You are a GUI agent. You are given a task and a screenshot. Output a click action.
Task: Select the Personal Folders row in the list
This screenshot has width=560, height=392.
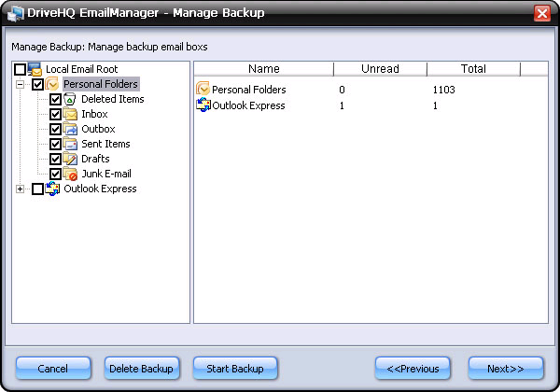[248, 90]
